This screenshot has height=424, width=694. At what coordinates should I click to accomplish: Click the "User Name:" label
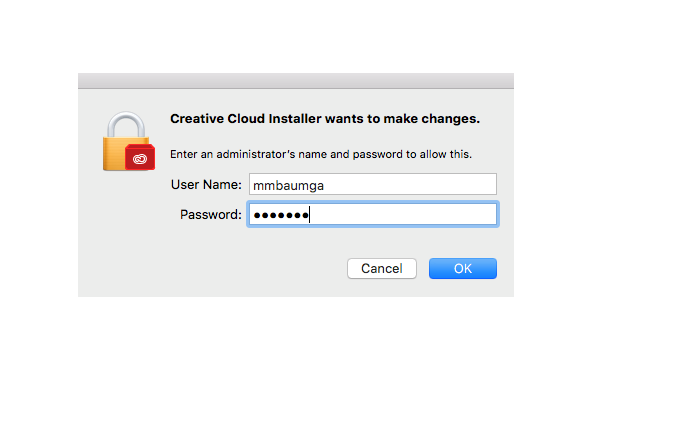pos(206,185)
